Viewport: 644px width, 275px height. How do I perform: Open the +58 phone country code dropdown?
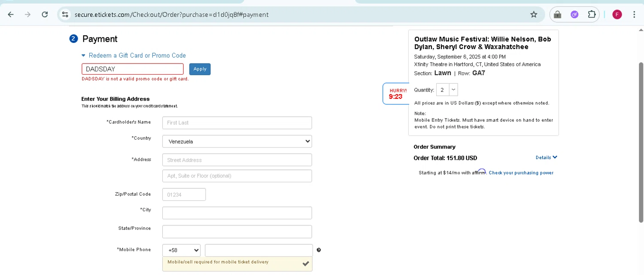(182, 250)
